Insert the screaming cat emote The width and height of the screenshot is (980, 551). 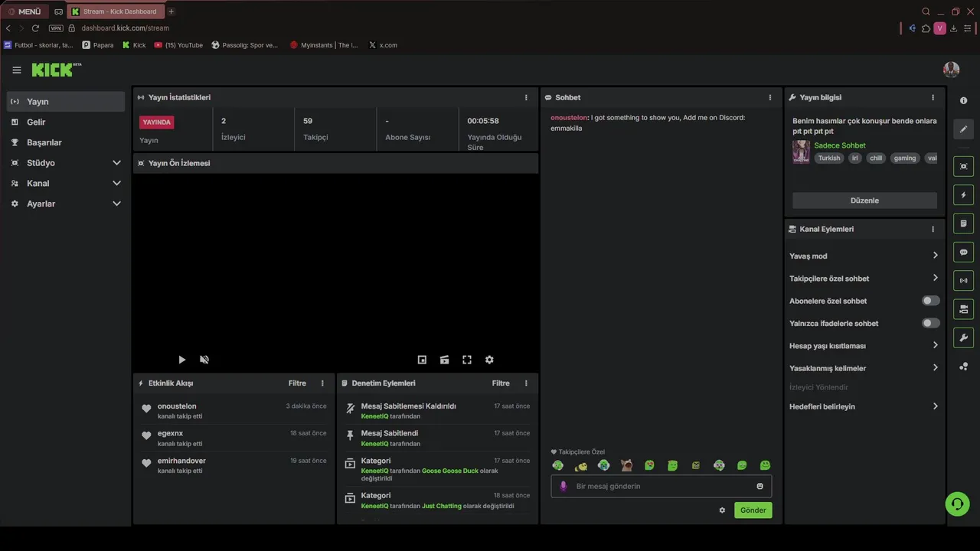click(626, 465)
